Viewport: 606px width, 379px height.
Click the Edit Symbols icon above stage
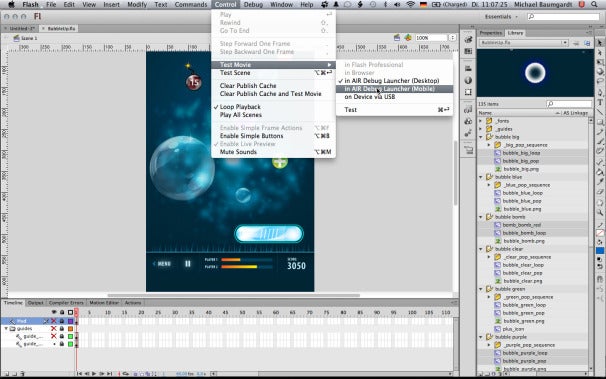click(408, 37)
